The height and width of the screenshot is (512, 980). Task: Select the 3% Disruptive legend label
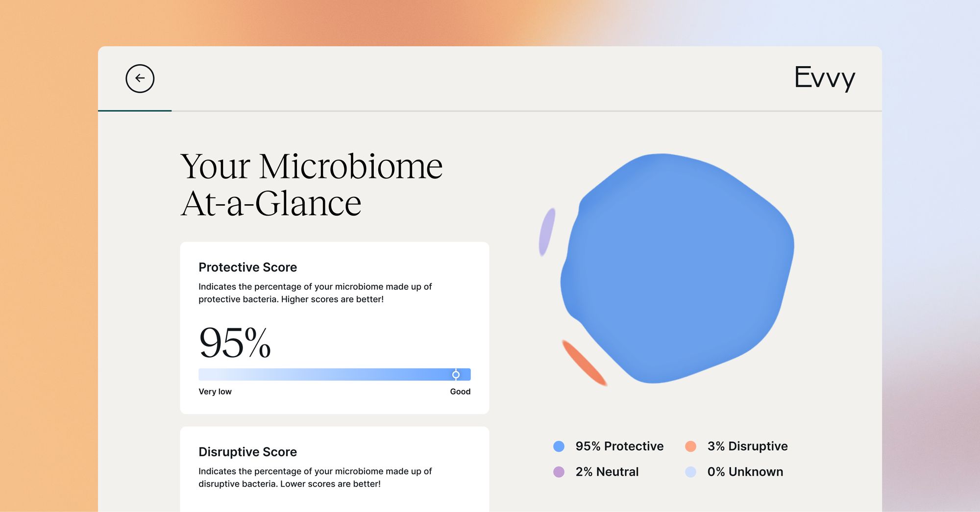pyautogui.click(x=747, y=446)
